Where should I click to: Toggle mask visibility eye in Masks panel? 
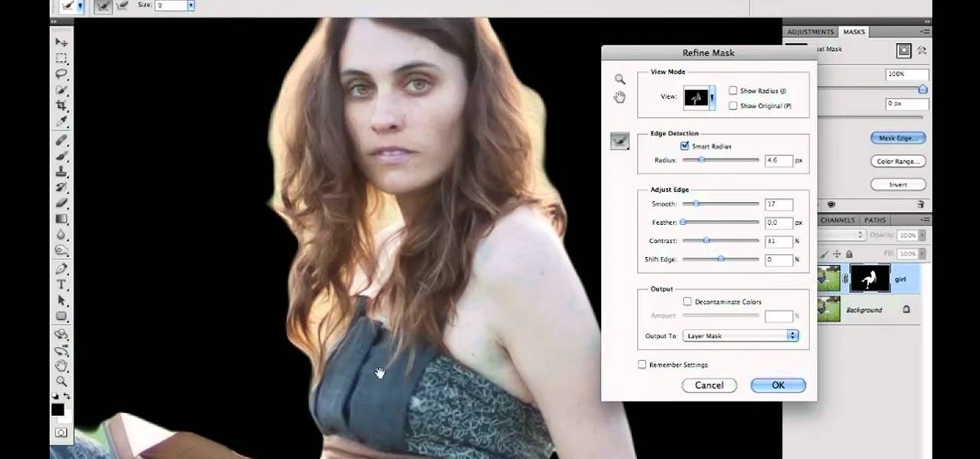pyautogui.click(x=831, y=204)
